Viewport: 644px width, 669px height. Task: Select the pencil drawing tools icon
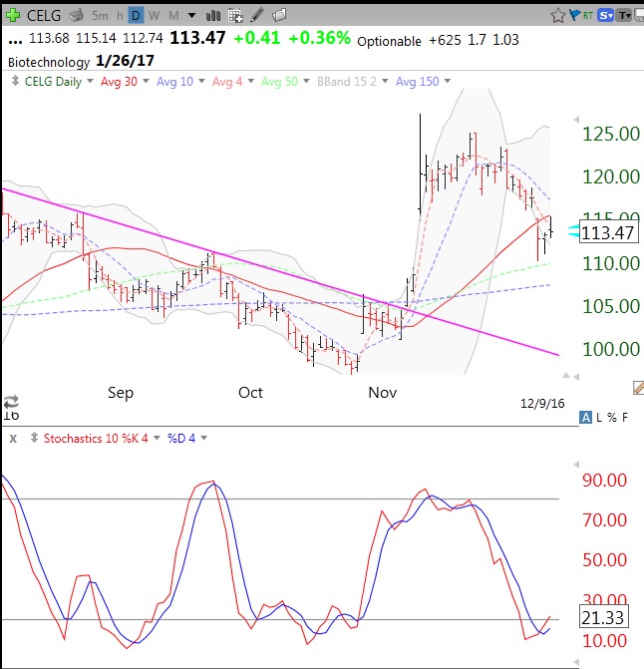pyautogui.click(x=257, y=15)
